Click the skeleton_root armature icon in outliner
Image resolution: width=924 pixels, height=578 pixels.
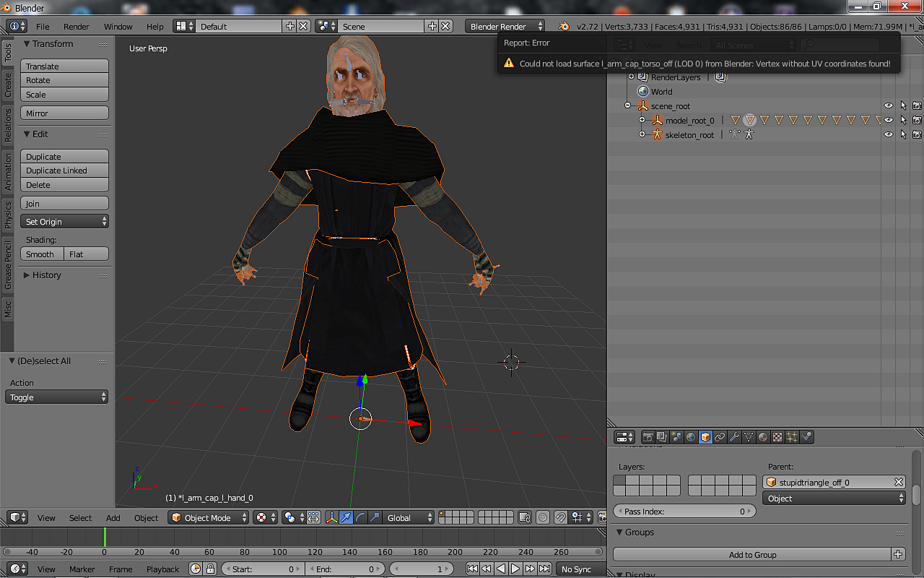pyautogui.click(x=657, y=135)
